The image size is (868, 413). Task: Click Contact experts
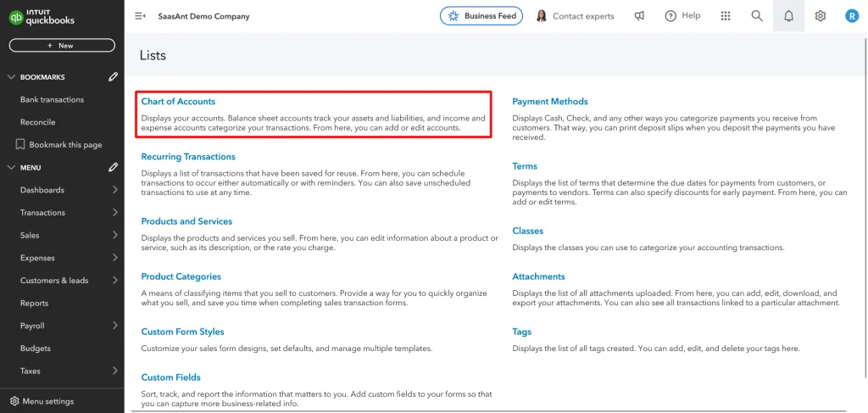coord(583,16)
